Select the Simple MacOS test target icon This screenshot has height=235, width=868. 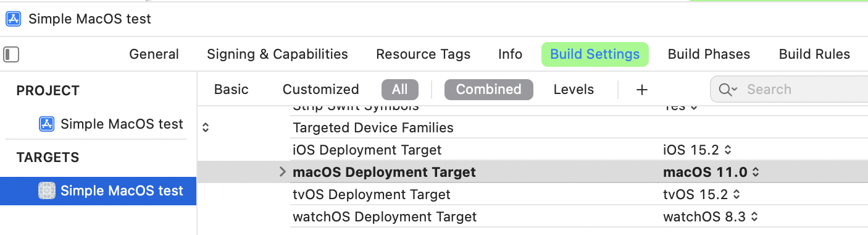tap(46, 190)
